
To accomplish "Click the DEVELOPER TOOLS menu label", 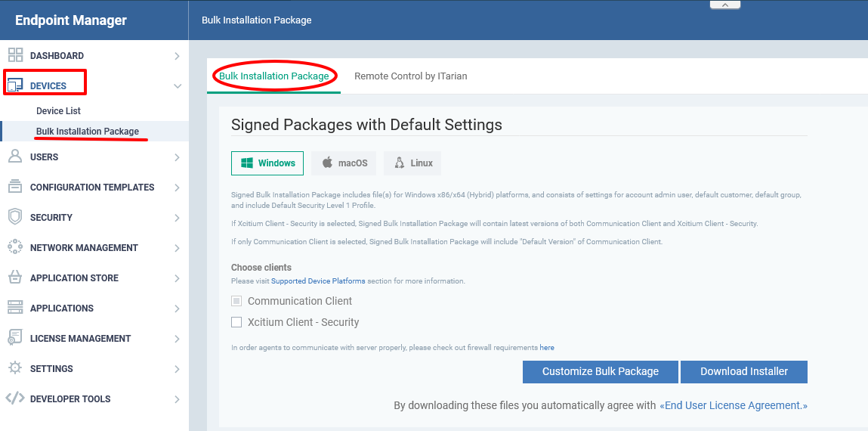I will tap(70, 399).
